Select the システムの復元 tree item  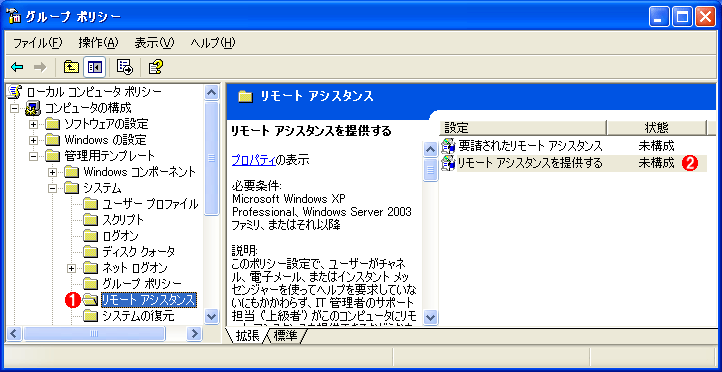tap(138, 316)
